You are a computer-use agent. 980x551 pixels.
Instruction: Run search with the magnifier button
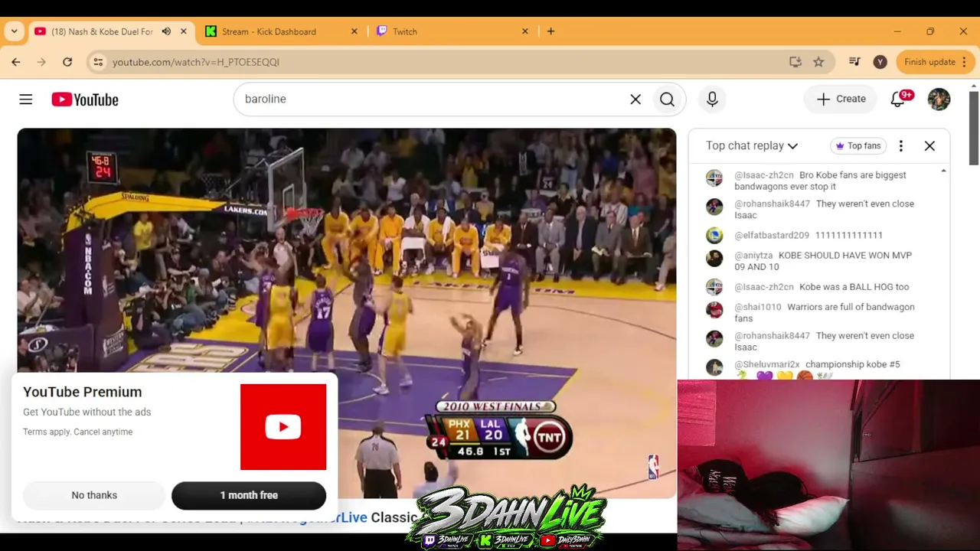point(667,99)
